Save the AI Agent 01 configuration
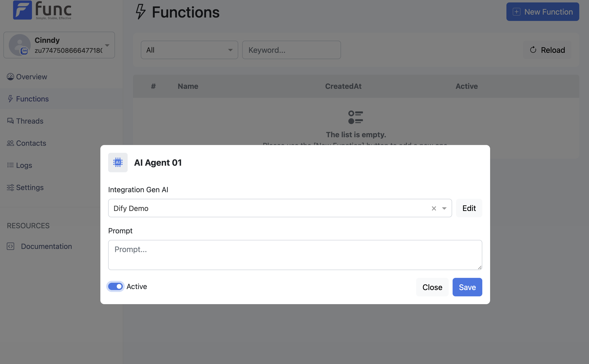Viewport: 589px width, 364px height. (x=467, y=287)
